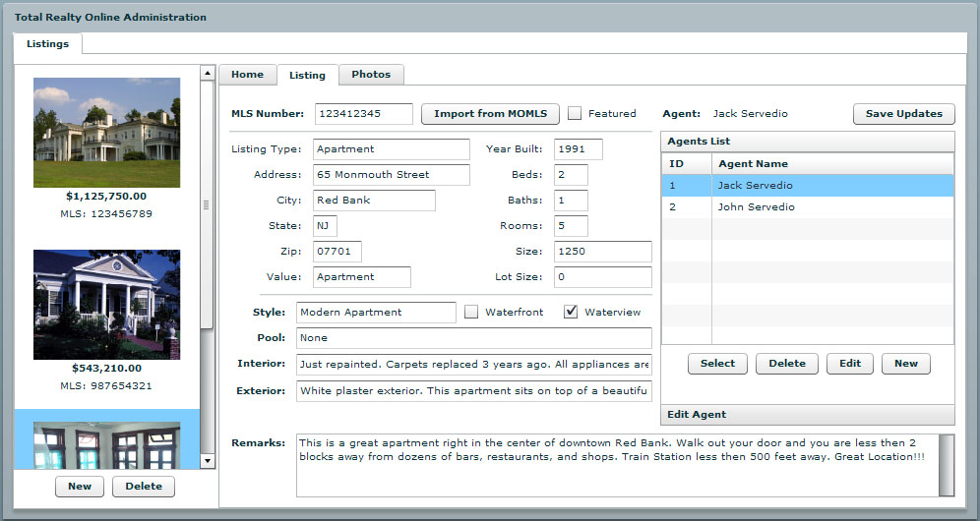This screenshot has height=521, width=980.
Task: Select the $1,125,750.00 mansion thumbnail
Action: (107, 133)
